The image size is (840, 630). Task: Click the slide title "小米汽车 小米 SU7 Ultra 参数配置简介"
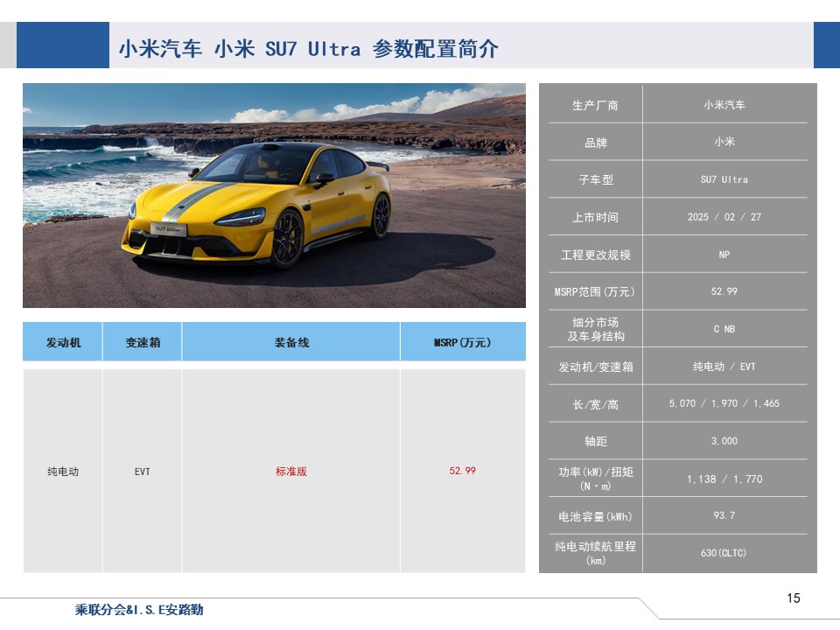point(309,49)
